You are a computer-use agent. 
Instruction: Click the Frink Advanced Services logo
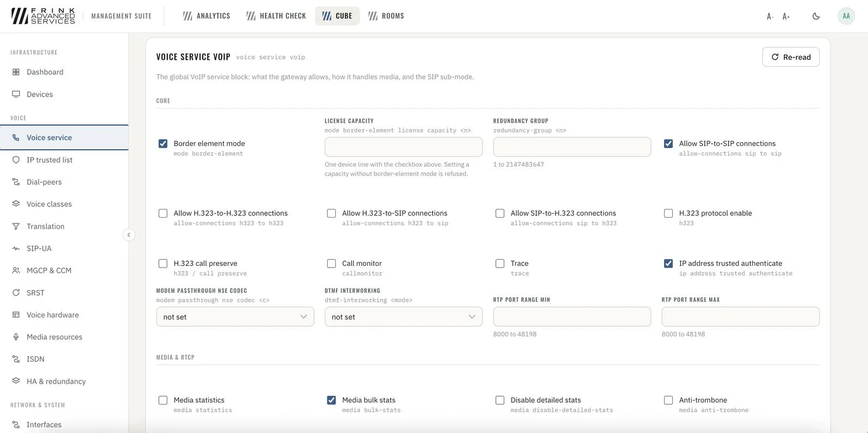coord(43,16)
